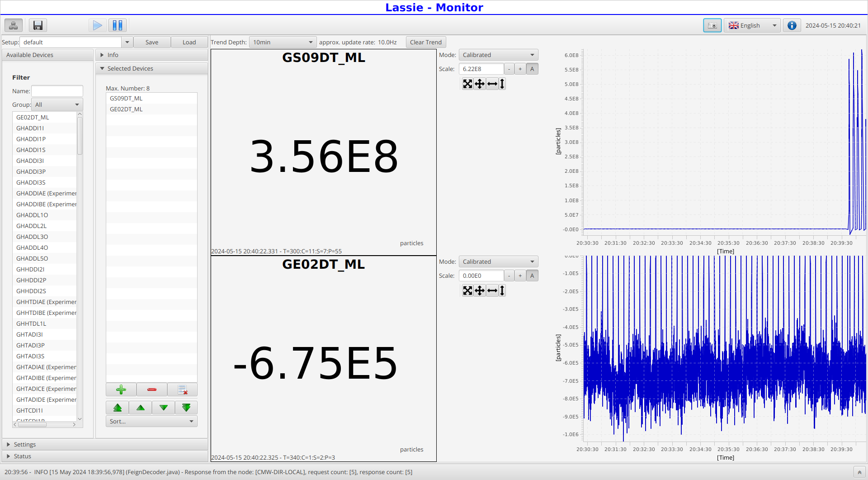Click fit-all zoom icon for GS09DT_ML chart

coord(467,84)
